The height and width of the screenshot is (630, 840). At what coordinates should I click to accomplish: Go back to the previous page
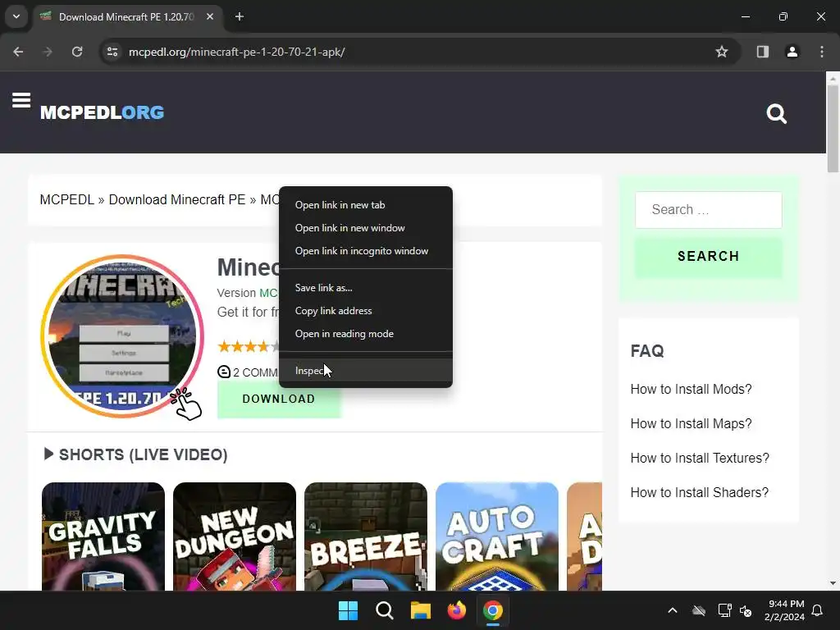[x=18, y=52]
